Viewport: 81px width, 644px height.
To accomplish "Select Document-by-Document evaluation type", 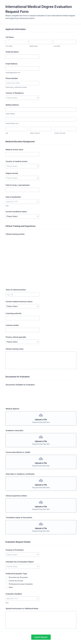I will coord(7,577).
